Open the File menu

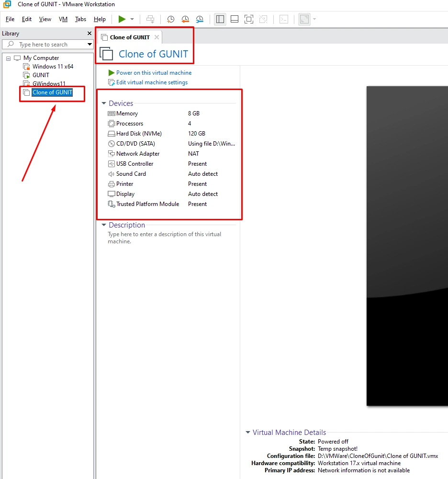[x=10, y=19]
